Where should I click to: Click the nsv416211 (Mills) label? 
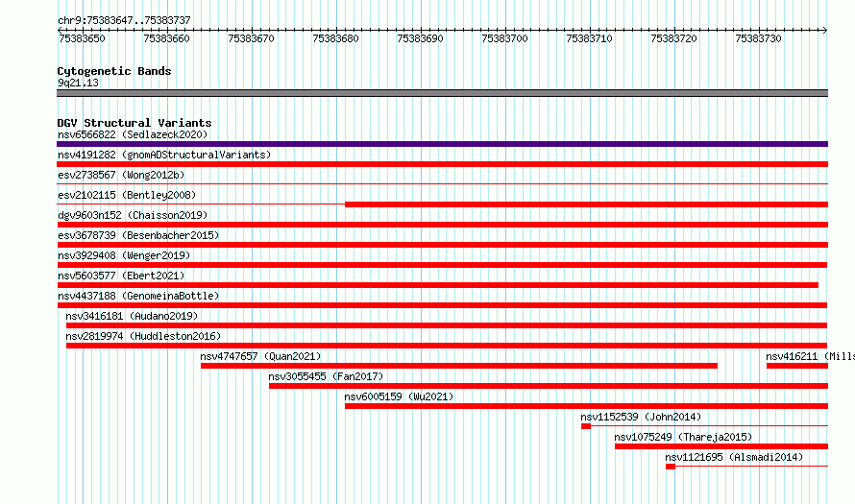810,356
